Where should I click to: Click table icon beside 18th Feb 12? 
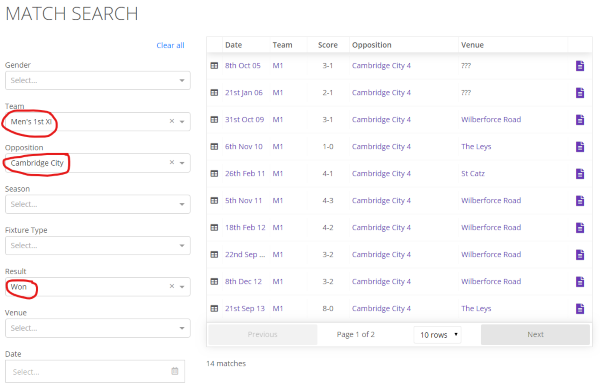214,228
